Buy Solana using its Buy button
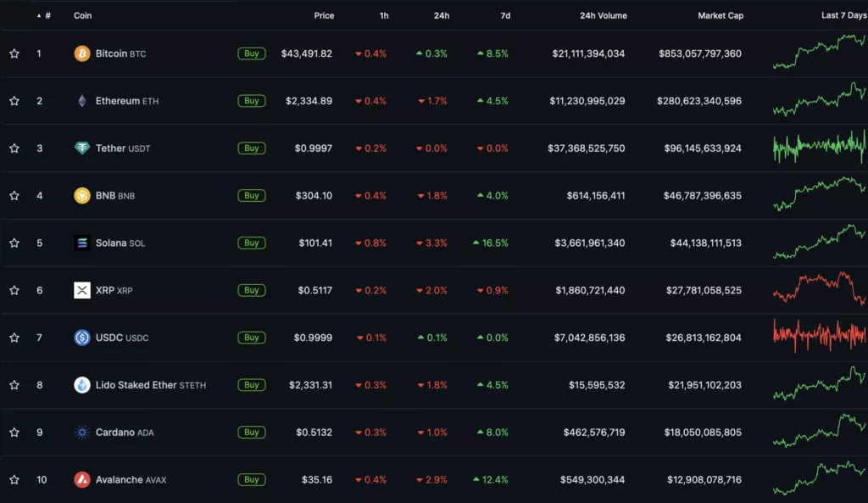868x503 pixels. [x=251, y=243]
